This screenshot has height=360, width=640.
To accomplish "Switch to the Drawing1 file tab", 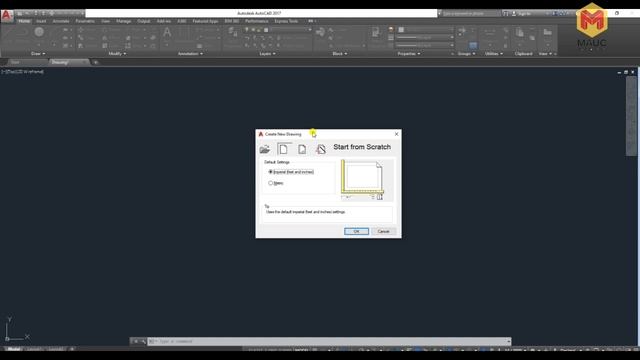I will (x=68, y=62).
